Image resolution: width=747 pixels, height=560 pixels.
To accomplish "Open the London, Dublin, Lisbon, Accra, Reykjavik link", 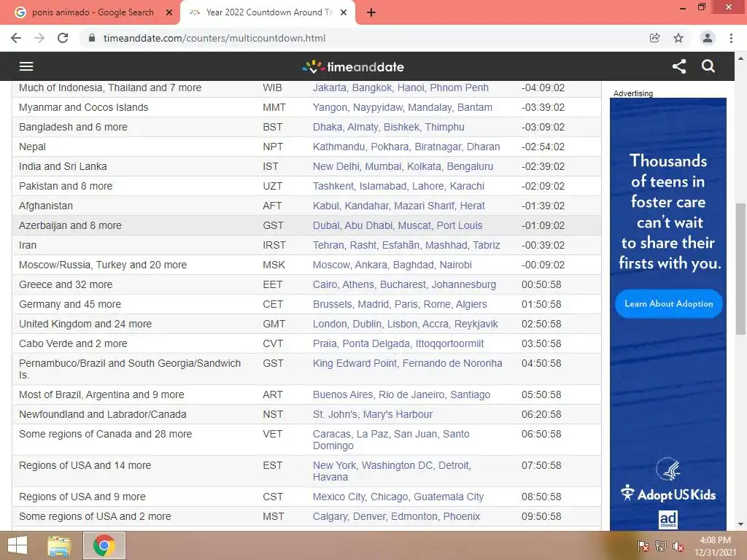I will pos(406,324).
